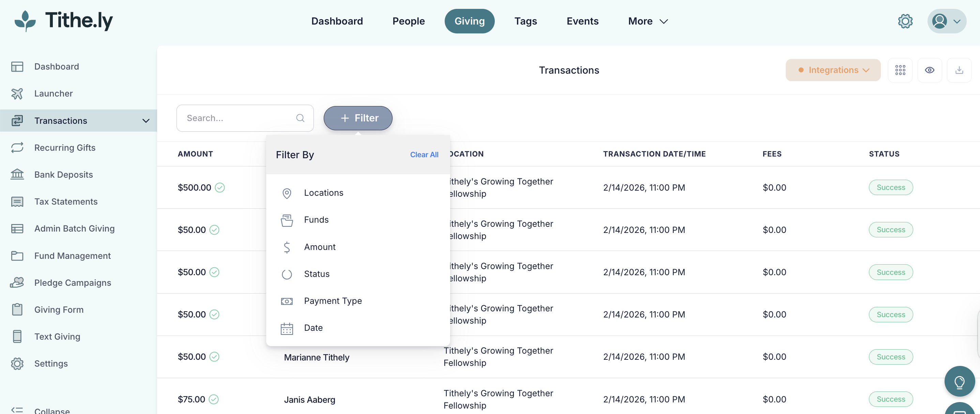The image size is (980, 414).
Task: Click the Giving Form clipboard icon
Action: coord(17,310)
